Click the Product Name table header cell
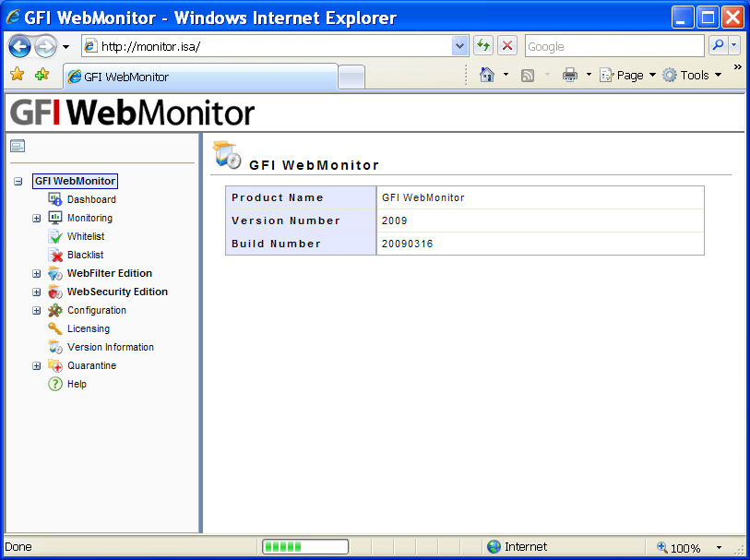The height and width of the screenshot is (560, 750). click(301, 197)
